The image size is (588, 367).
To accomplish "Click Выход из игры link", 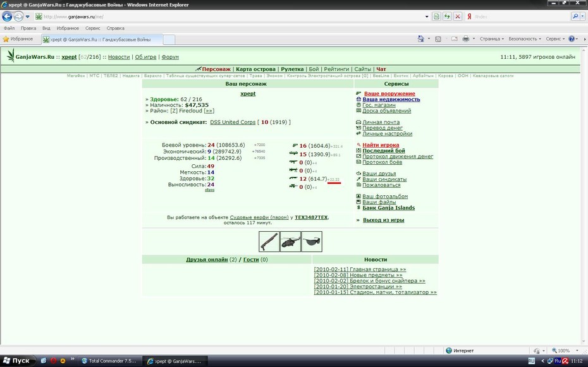I will pyautogui.click(x=383, y=220).
